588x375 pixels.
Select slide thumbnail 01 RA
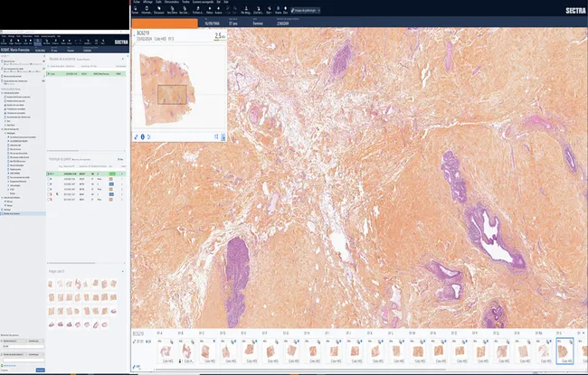[x=544, y=351]
